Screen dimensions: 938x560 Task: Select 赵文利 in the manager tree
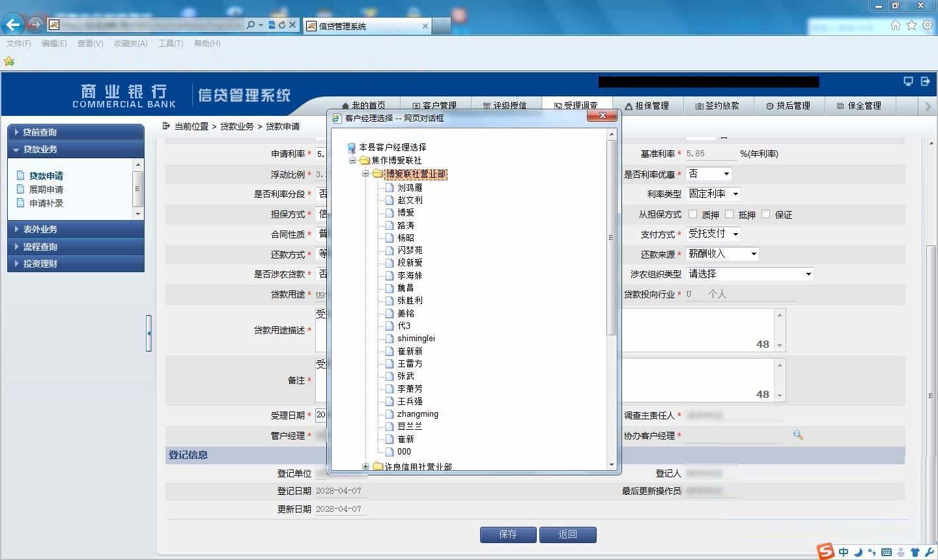click(410, 200)
